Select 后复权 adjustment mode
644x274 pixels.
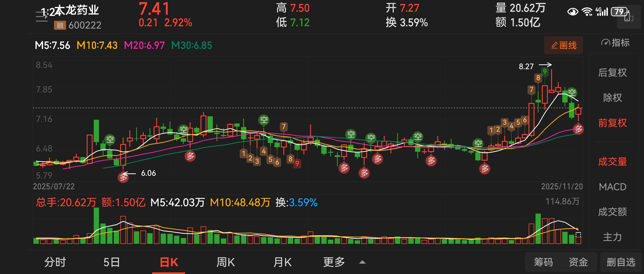click(612, 73)
